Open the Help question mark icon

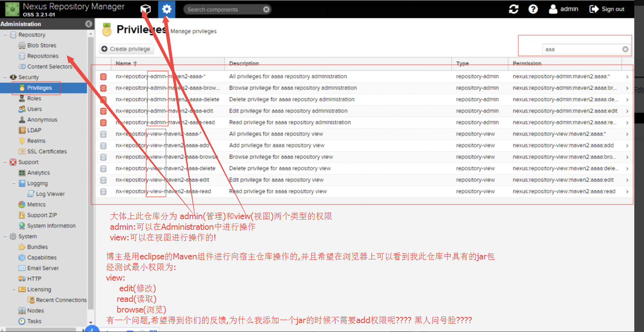pos(533,9)
